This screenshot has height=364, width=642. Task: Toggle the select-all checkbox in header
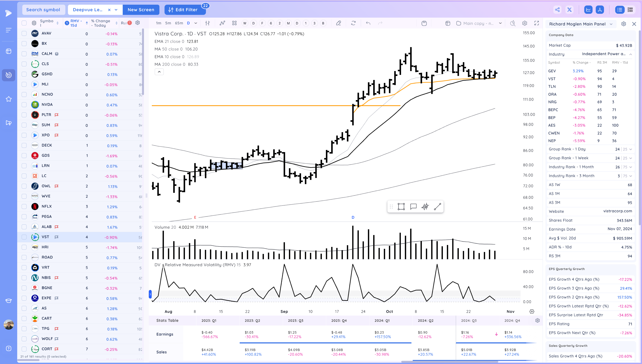tap(24, 23)
